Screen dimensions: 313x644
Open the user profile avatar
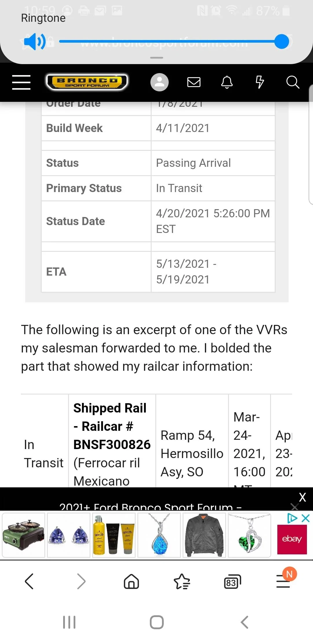click(x=159, y=82)
